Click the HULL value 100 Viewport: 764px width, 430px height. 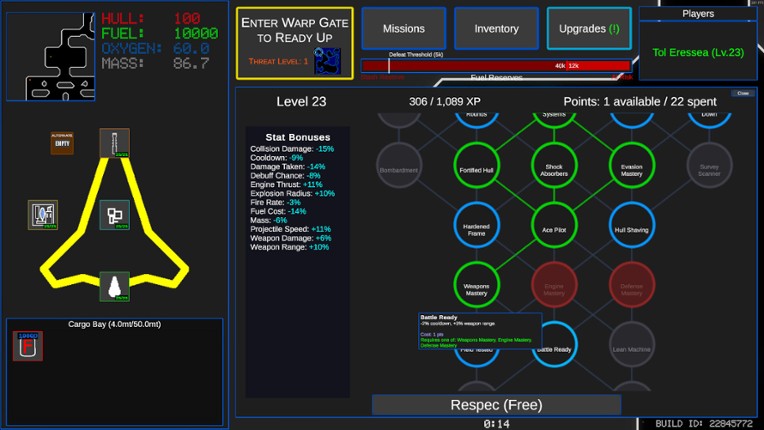click(x=187, y=19)
